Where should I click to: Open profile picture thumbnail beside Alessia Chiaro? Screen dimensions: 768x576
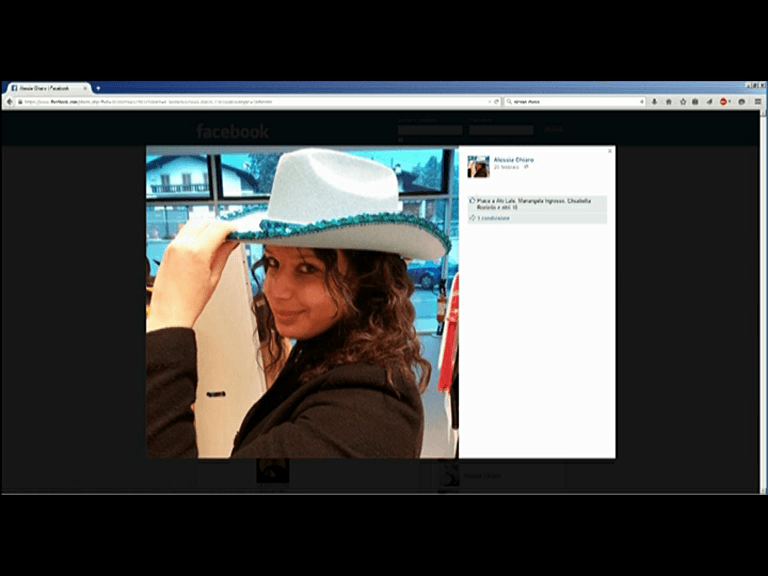pyautogui.click(x=479, y=167)
